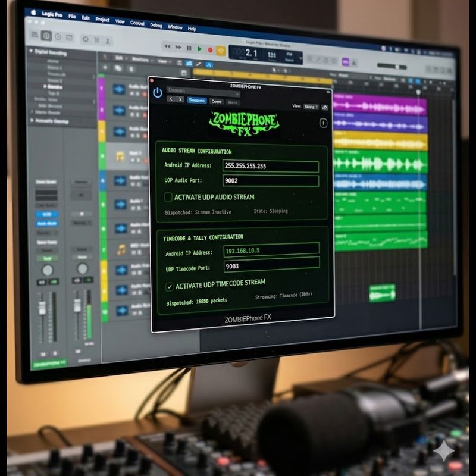Viewport: 476px width, 476px height.
Task: Click the yellow track's audio icon
Action: click(120, 131)
